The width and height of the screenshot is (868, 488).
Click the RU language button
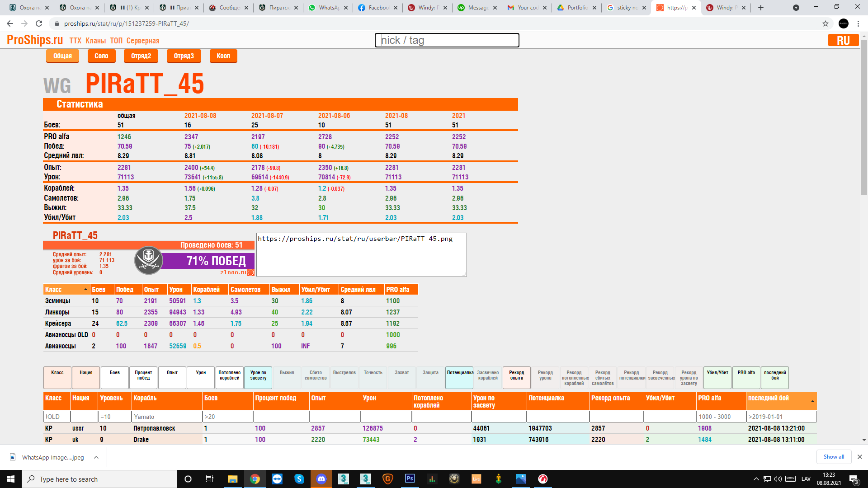(843, 40)
